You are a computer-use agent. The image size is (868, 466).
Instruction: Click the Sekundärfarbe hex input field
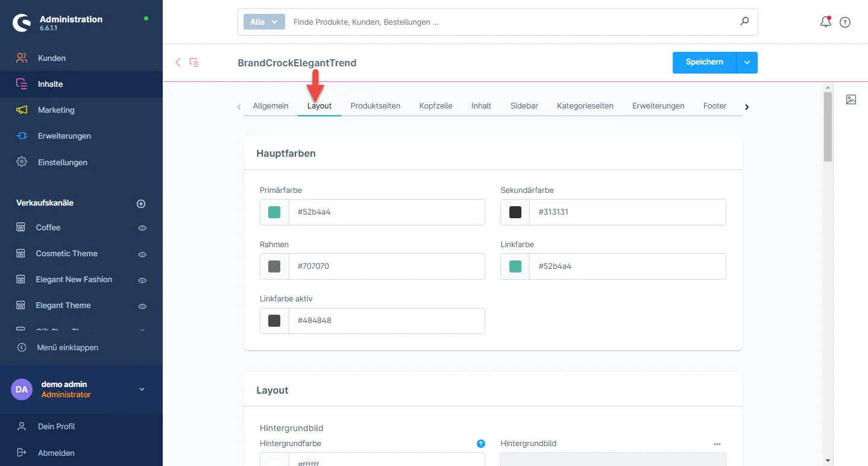point(627,212)
